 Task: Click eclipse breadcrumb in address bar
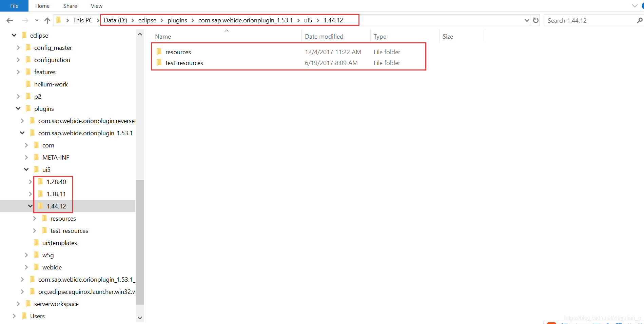coord(147,20)
